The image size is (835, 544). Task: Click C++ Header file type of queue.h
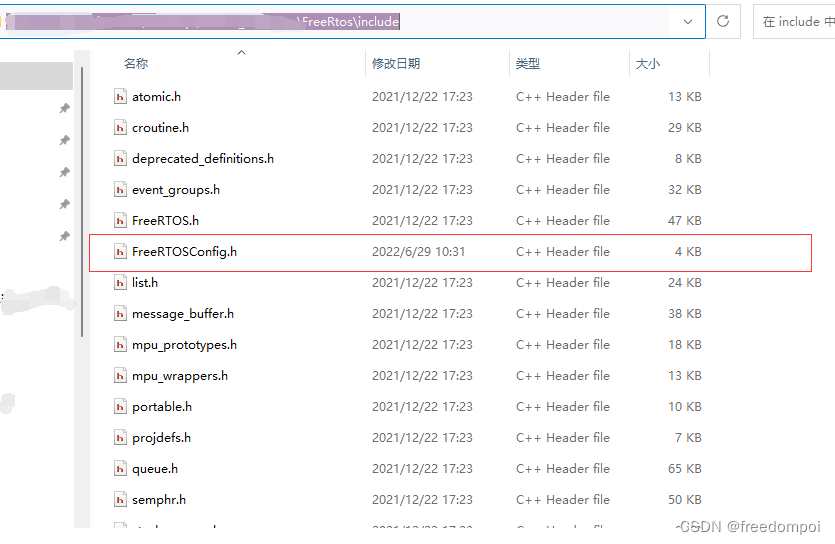tap(563, 469)
